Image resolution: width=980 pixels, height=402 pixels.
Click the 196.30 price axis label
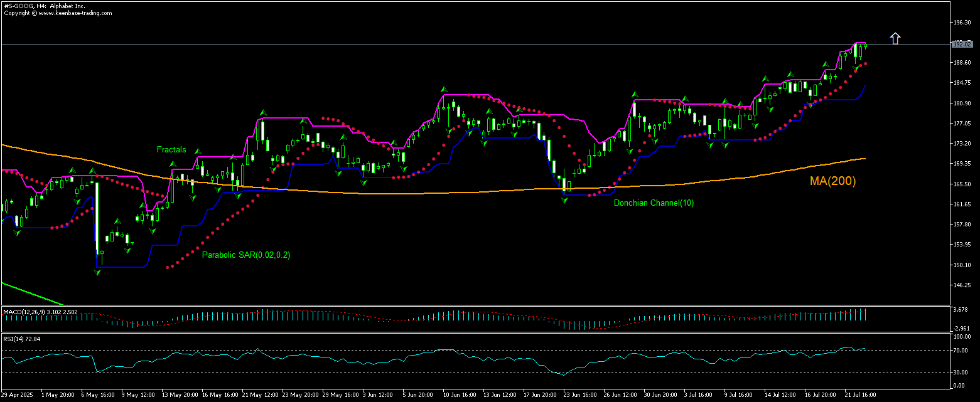[962, 23]
